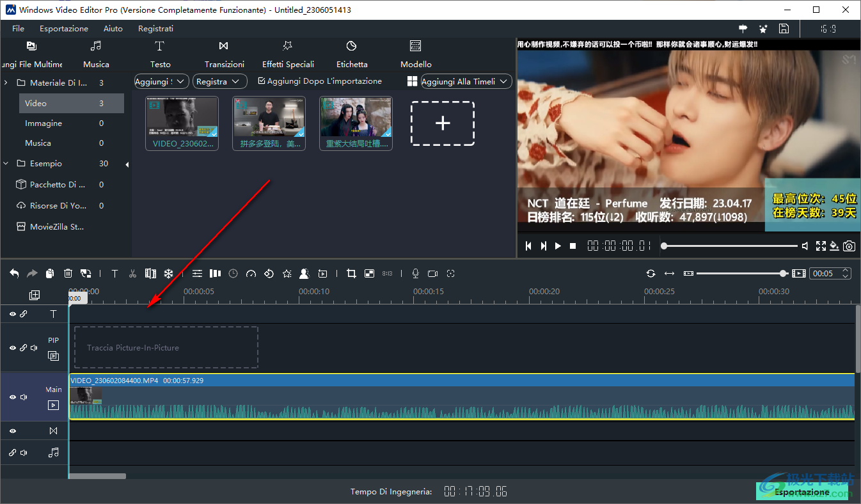Open the Registra dropdown
This screenshot has height=504, width=861.
point(219,81)
